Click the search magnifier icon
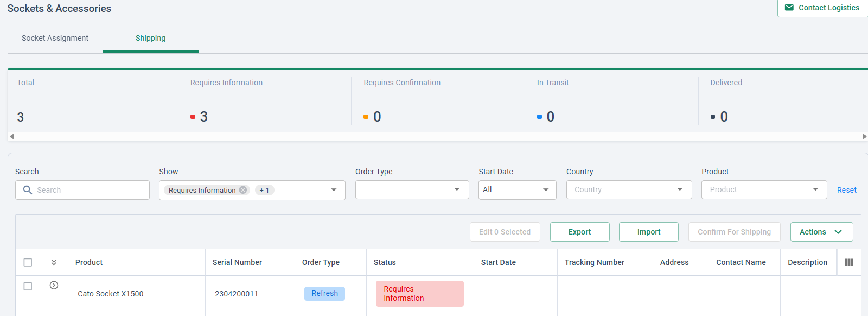868x316 pixels. (28, 190)
